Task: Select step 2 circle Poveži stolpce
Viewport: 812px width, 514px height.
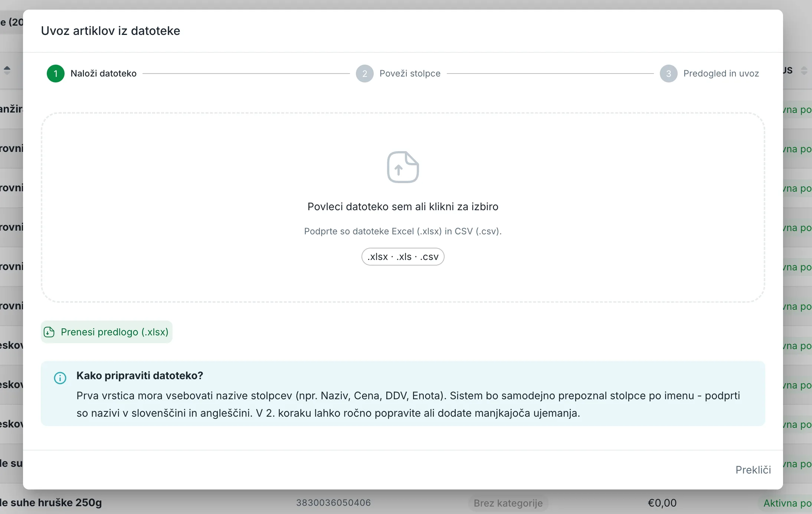Action: point(365,74)
